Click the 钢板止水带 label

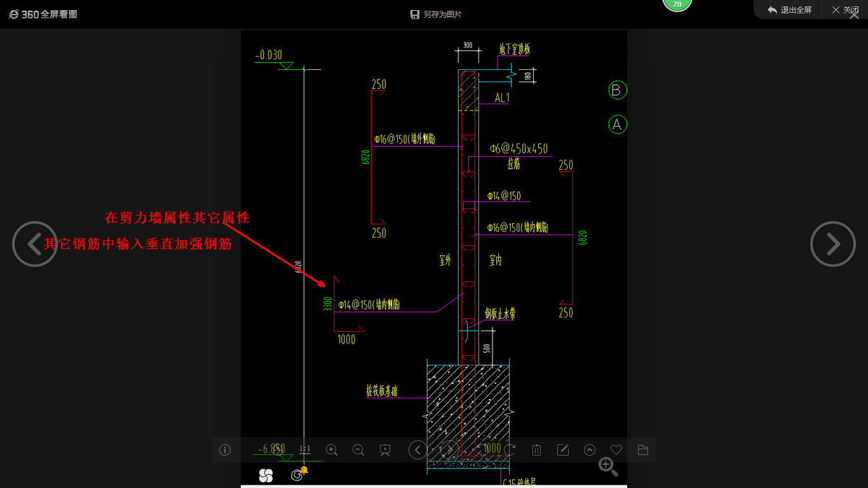[500, 313]
